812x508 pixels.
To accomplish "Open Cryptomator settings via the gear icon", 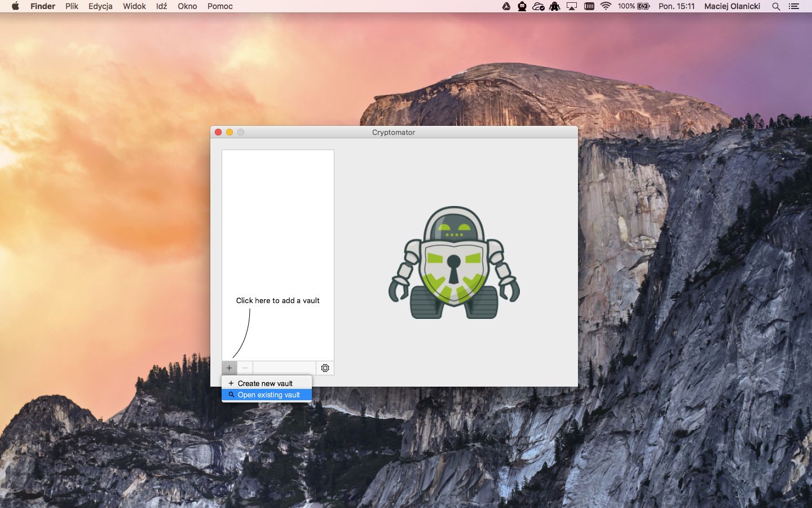I will (x=325, y=368).
